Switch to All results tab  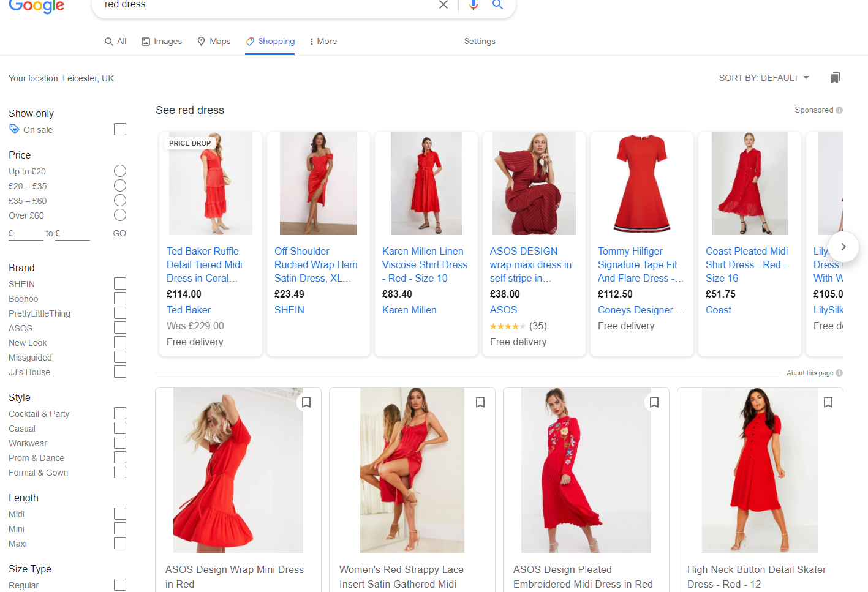coord(116,41)
